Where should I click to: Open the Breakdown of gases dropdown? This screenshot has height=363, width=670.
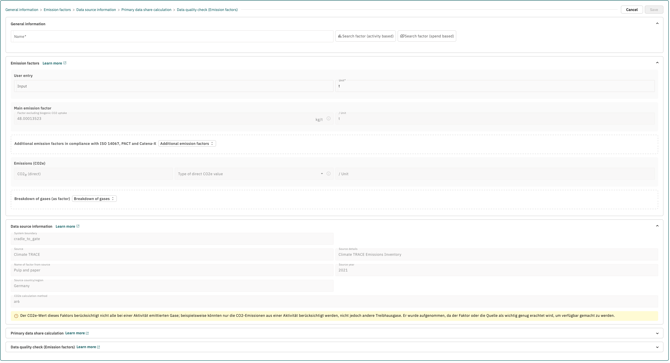94,199
